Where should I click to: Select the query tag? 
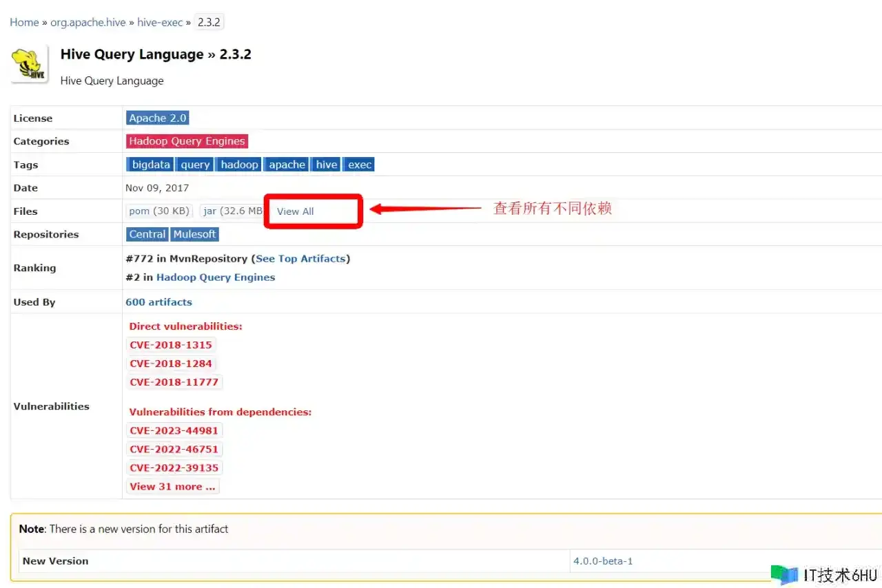pos(195,165)
